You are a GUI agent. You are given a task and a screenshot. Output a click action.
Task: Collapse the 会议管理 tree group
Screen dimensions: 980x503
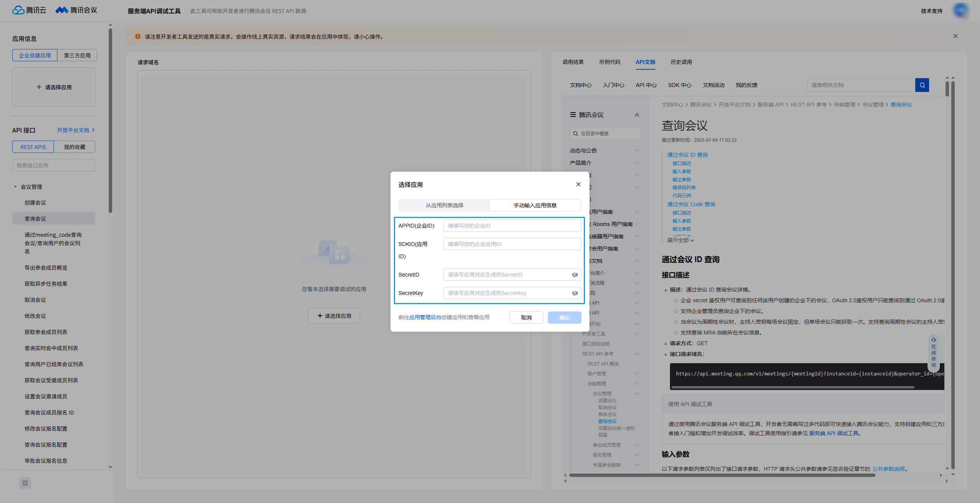click(15, 187)
